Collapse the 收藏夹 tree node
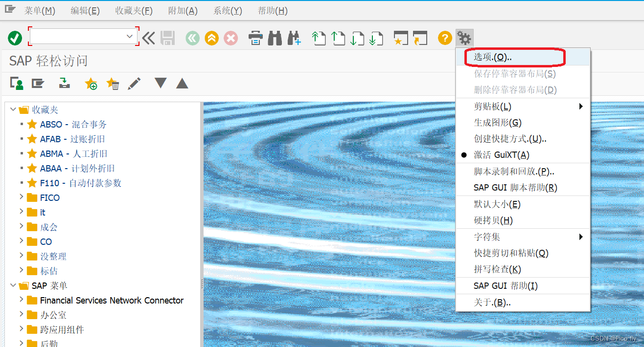The image size is (644, 347). click(13, 109)
